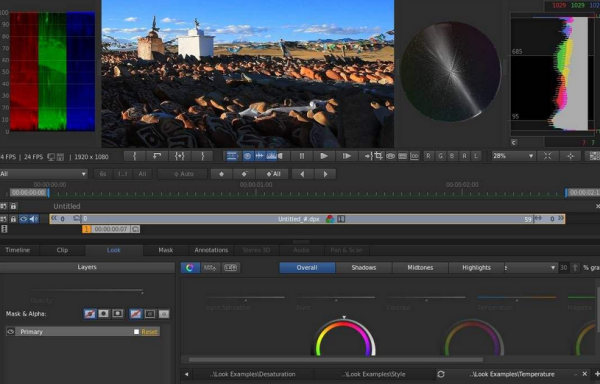Click the Temperature slider handle
Image resolution: width=600 pixels, height=384 pixels.
(517, 300)
